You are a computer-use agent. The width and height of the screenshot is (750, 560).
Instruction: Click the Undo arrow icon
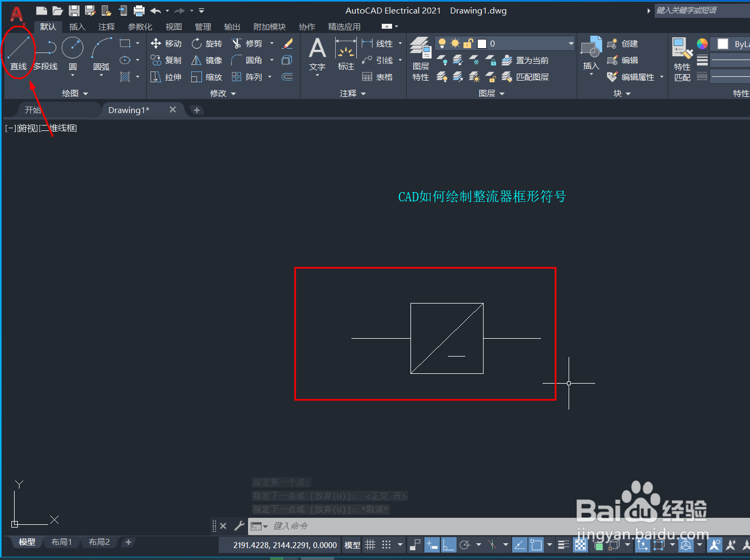click(155, 10)
